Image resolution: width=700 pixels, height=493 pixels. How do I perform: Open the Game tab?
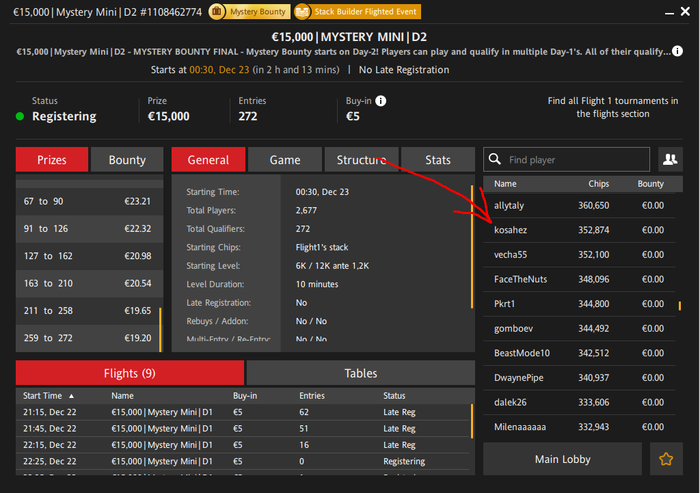[x=285, y=160]
